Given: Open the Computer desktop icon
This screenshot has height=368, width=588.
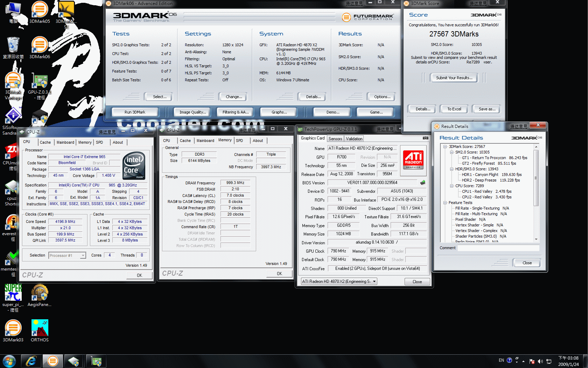Looking at the screenshot, I should pyautogui.click(x=13, y=12).
